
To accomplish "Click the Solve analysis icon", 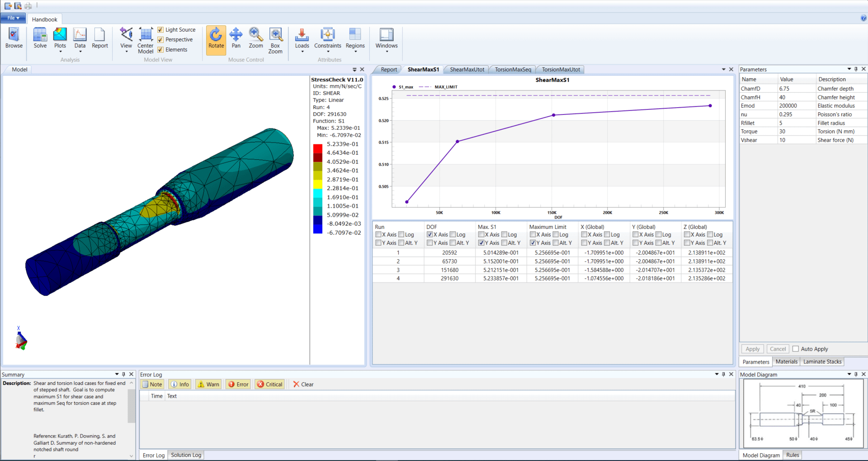I will pos(40,38).
